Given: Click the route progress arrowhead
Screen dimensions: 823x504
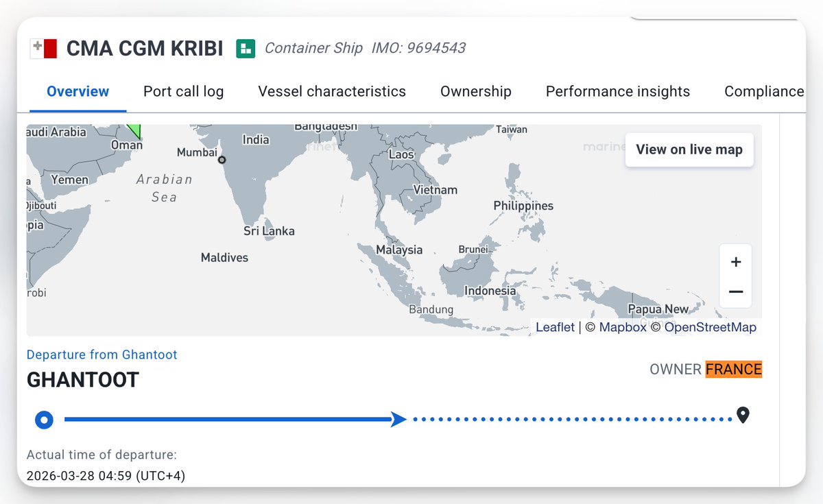Looking at the screenshot, I should tap(398, 420).
